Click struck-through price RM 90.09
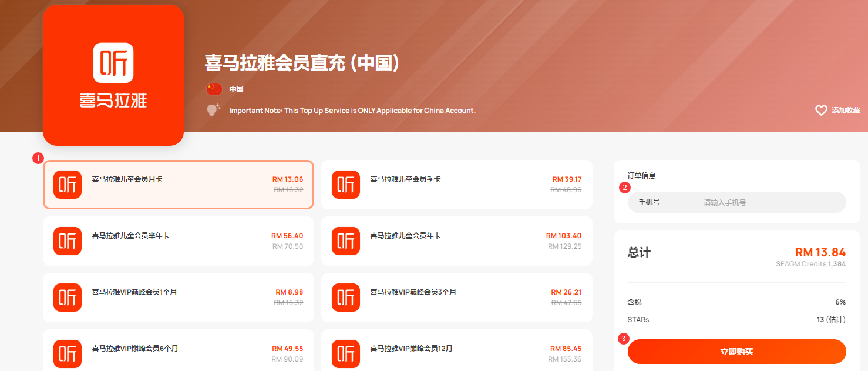The width and height of the screenshot is (868, 371). pos(288,359)
